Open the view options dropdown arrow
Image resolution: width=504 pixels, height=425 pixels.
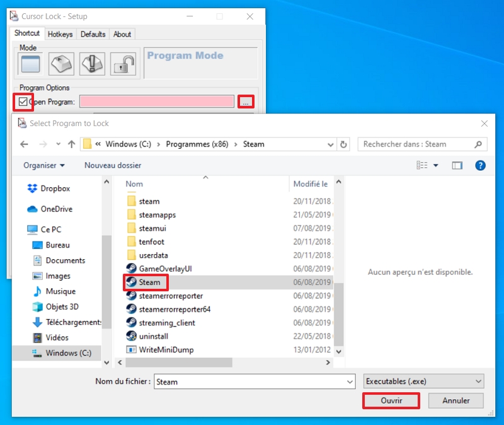[x=435, y=165]
